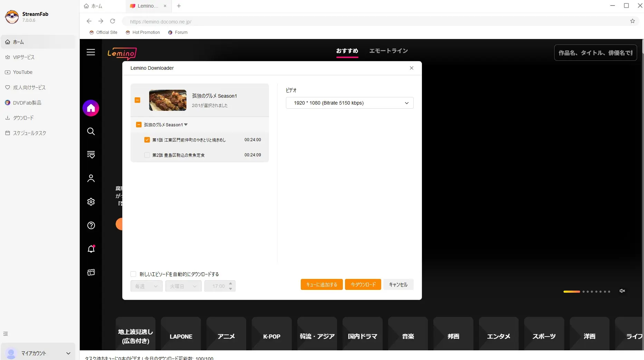Viewport: 644px width, 360px height.
Task: Open video resolution 1920*1080 dropdown
Action: (349, 103)
